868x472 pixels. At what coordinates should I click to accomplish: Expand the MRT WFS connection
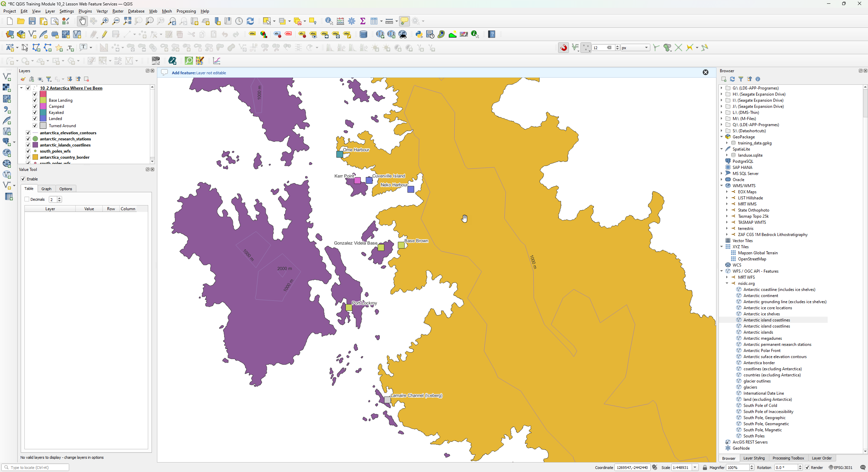(727, 277)
